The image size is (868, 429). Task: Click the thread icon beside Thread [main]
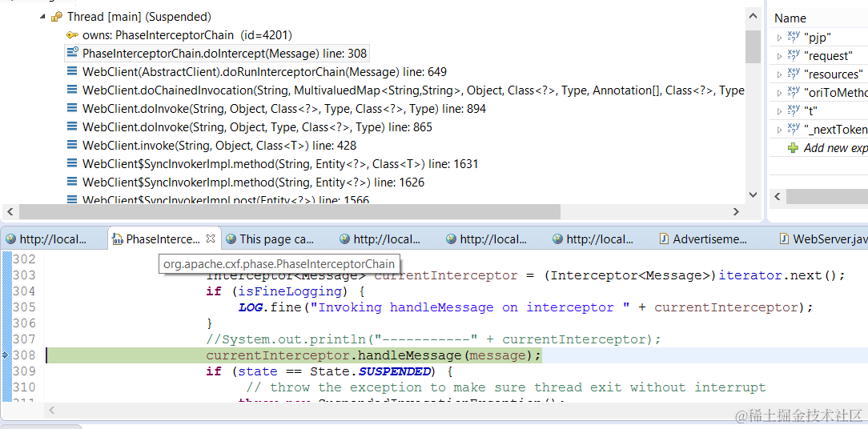56,17
